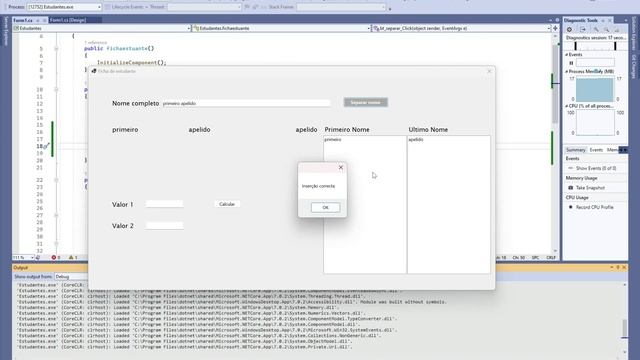Click the split editor window icon

tap(555, 28)
